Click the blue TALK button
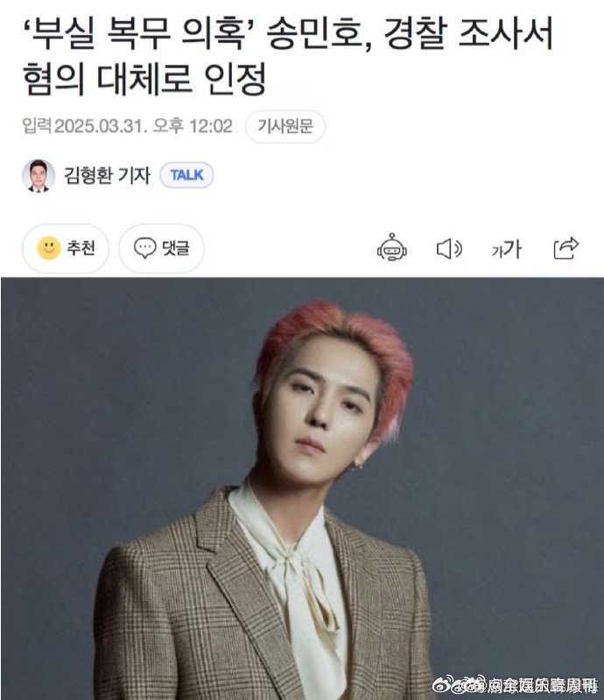The width and height of the screenshot is (604, 700). 186,175
